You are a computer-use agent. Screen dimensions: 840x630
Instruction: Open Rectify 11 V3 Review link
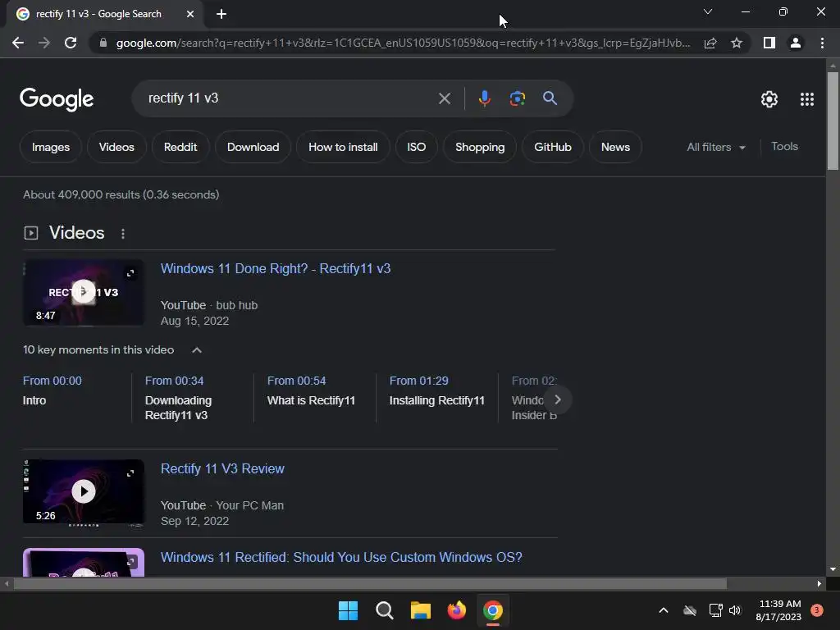coord(222,468)
